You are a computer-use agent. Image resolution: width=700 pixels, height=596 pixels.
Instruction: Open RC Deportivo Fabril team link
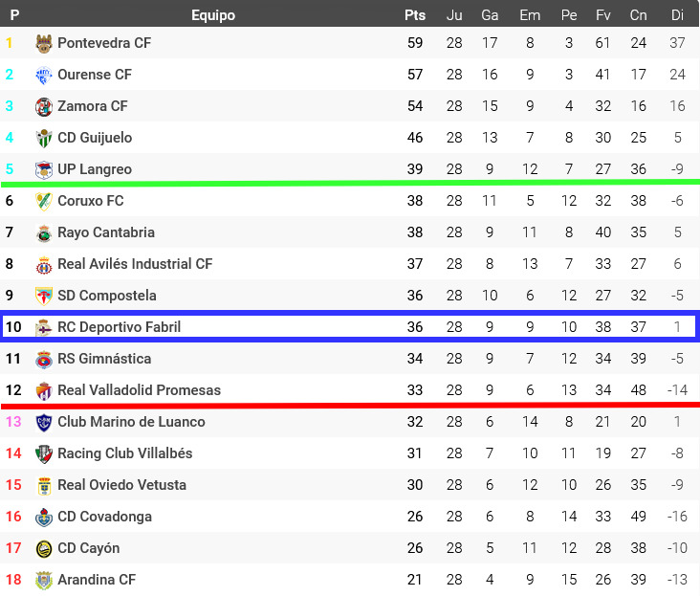pos(119,327)
